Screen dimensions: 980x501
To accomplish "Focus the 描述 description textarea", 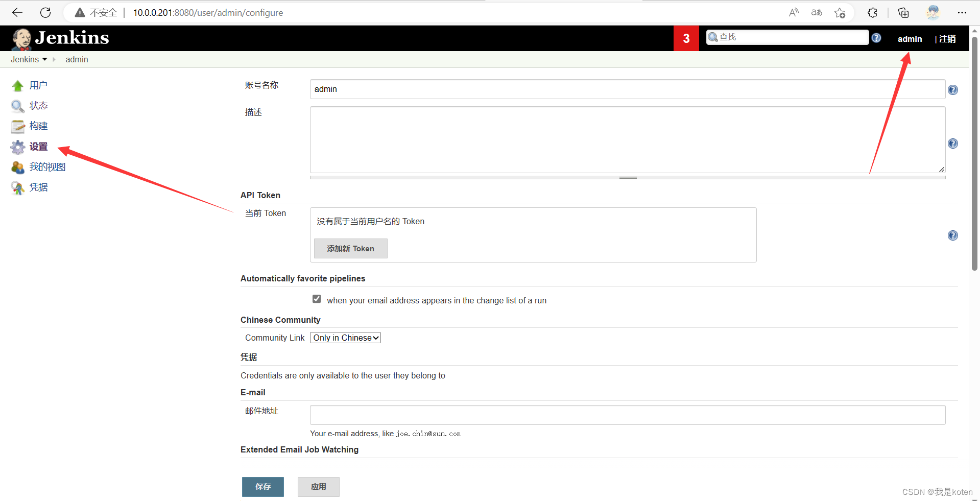I will point(628,140).
